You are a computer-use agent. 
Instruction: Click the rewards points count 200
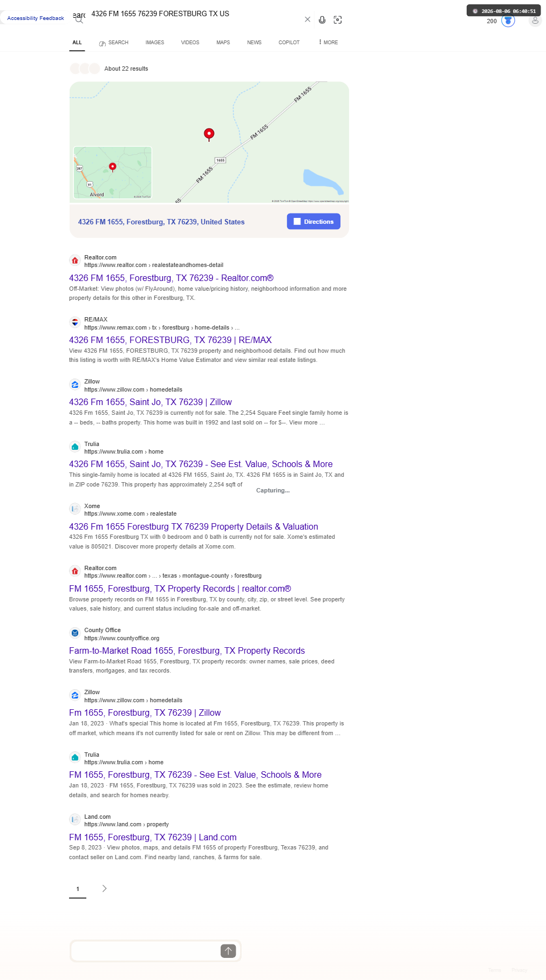coord(492,22)
